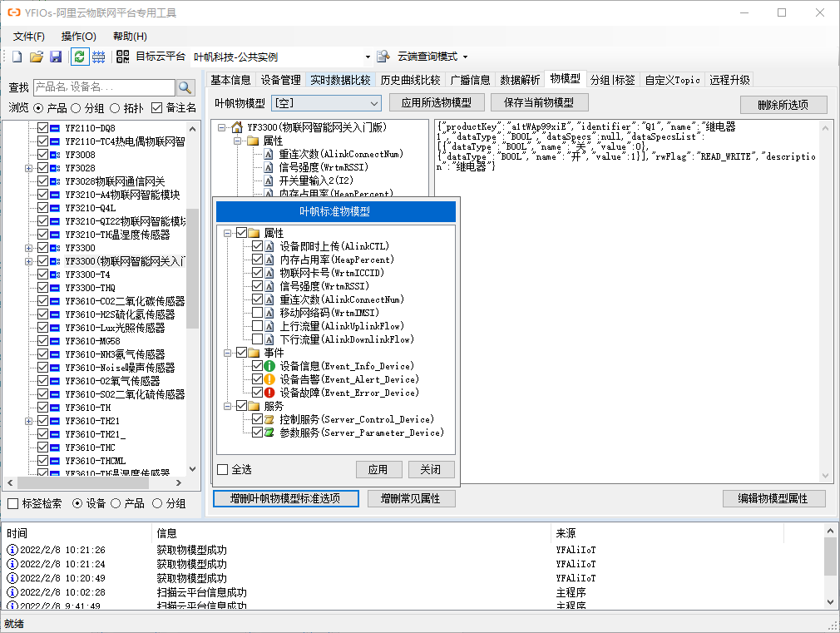Collapse the 属性 group in popup
This screenshot has width=840, height=633.
pos(227,233)
